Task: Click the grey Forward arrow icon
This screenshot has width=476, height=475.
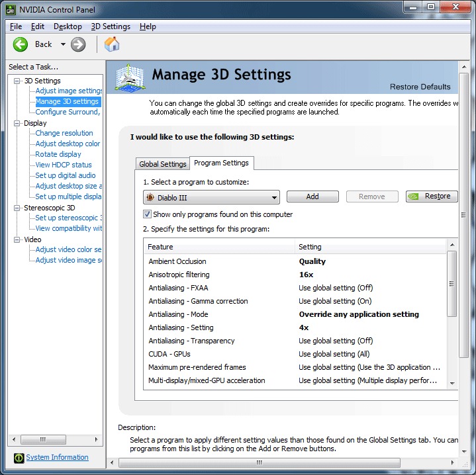Action: pos(78,44)
